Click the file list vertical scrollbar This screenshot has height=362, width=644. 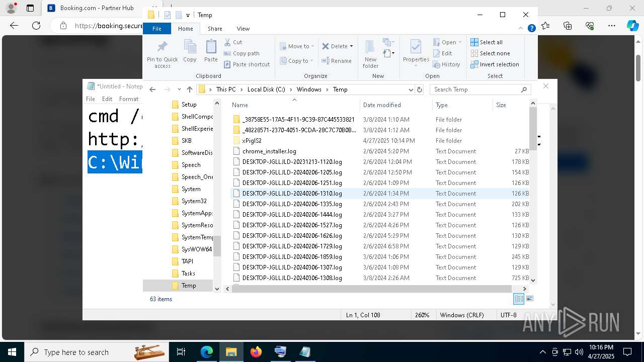(533, 128)
